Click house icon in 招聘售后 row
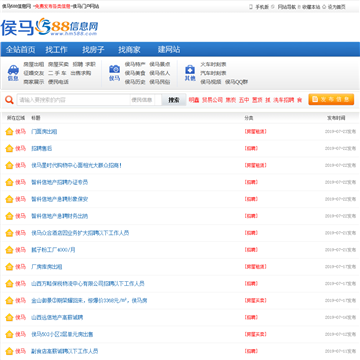This screenshot has height=360, width=360. coord(9,149)
